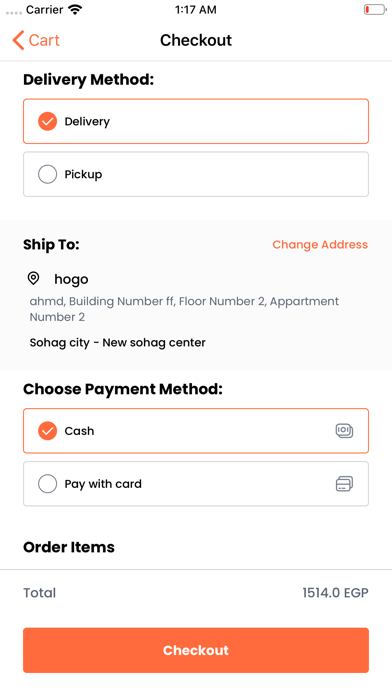392x696 pixels.
Task: Tap the credit card icon
Action: tap(344, 483)
